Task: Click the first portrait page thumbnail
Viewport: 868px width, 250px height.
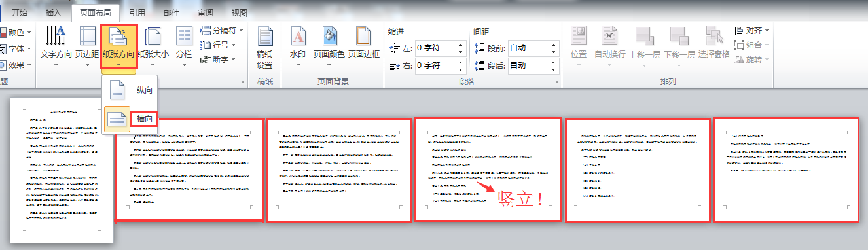Action: 62,170
